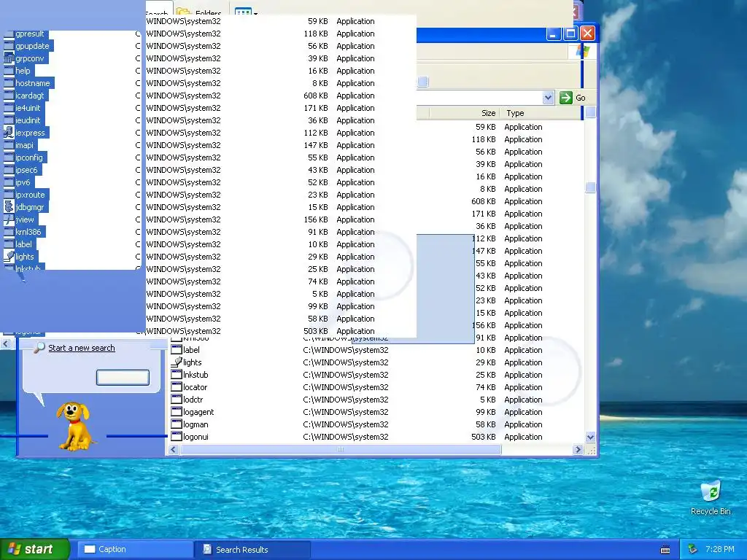
Task: Click the krnl386 file icon
Action: (x=9, y=232)
